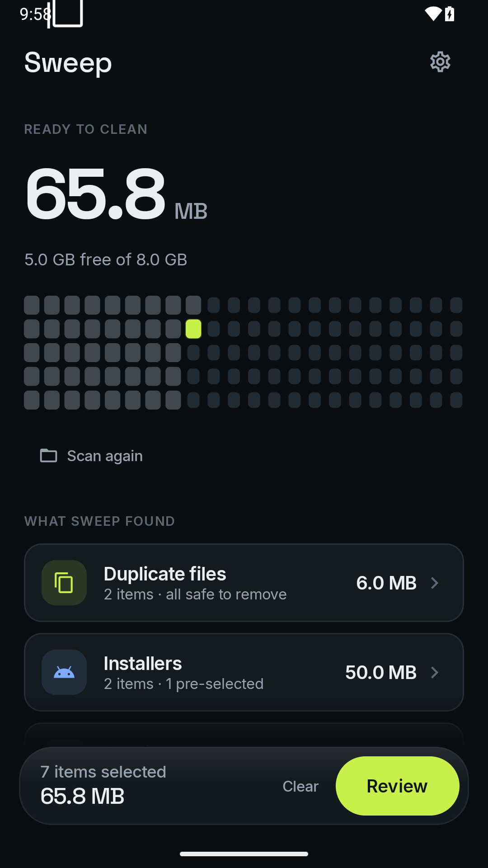The width and height of the screenshot is (488, 868).
Task: Click the Scan again button
Action: (92, 456)
